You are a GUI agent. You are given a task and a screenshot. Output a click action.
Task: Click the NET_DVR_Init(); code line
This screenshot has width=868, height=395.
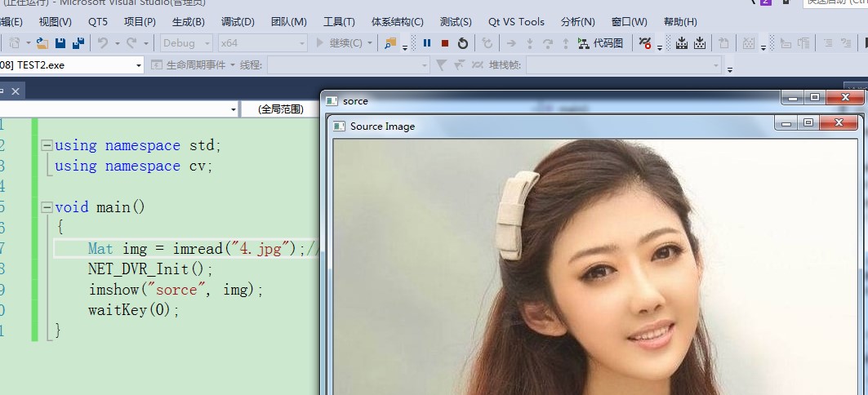tap(150, 269)
